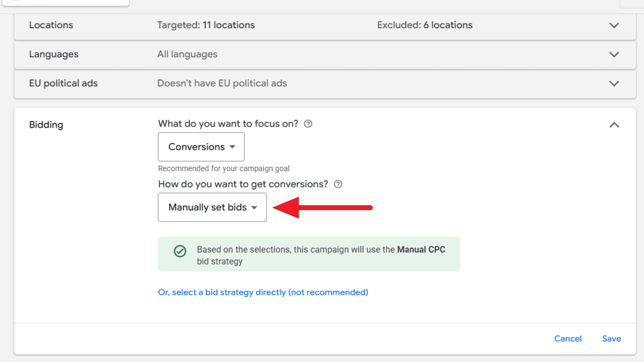Save the bidding settings
The image size is (644, 362).
click(x=611, y=338)
